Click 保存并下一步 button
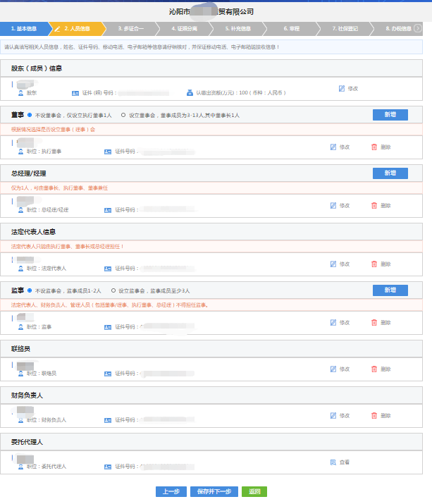 pos(214,491)
